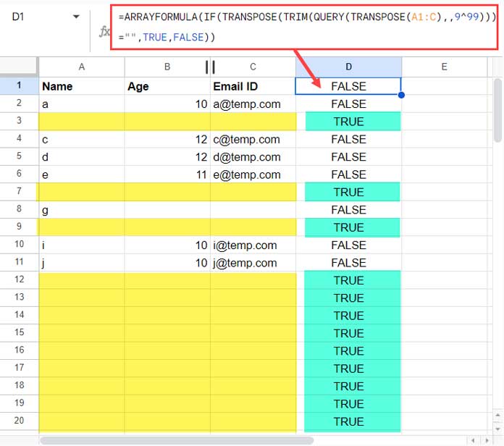Click the 'Name' header cell

[x=82, y=86]
